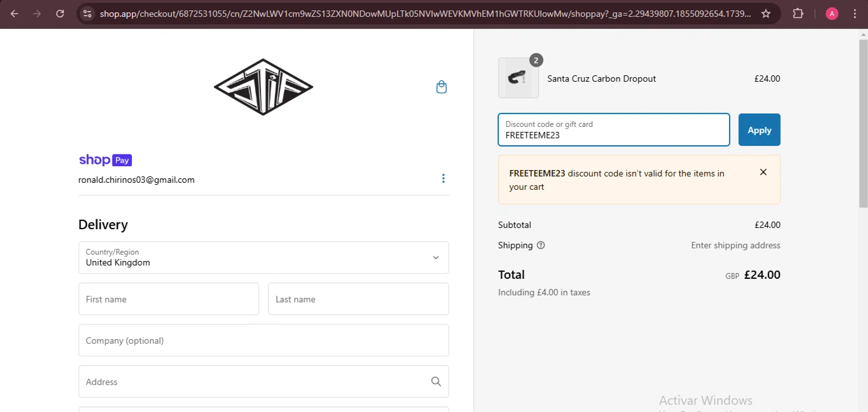Click the GBP currency label
868x412 pixels.
732,277
